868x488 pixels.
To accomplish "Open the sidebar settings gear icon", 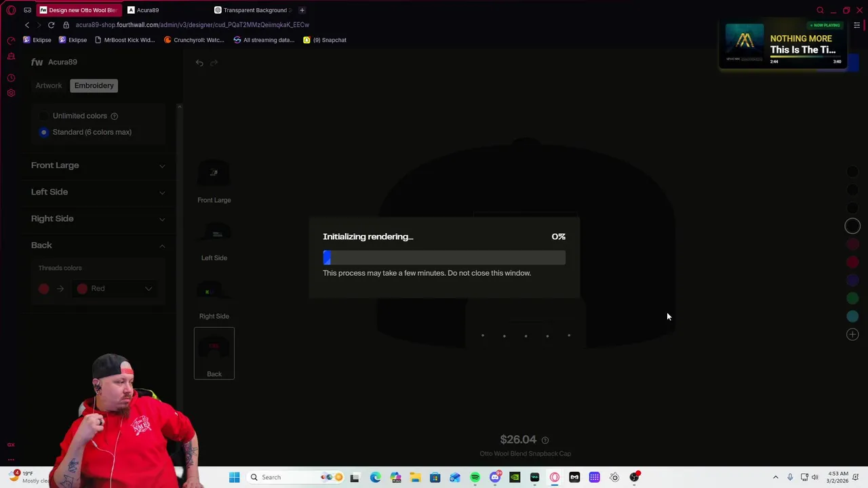I will click(x=11, y=93).
